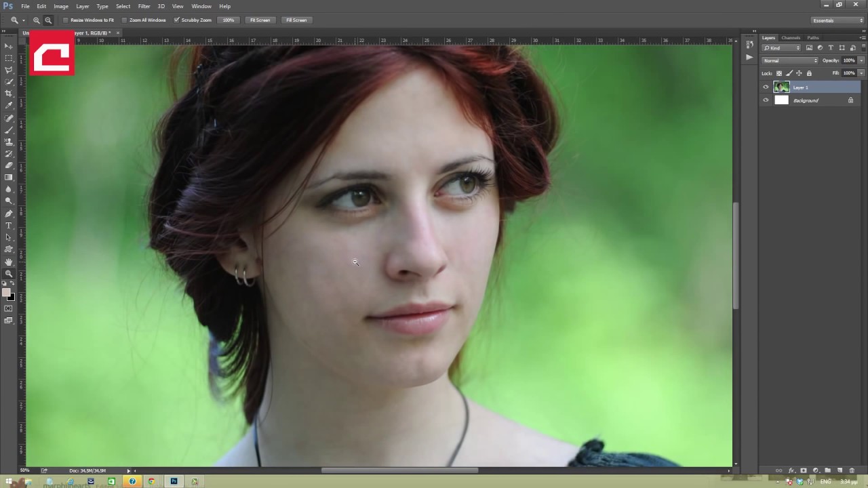Select the Pen tool
Image resolution: width=868 pixels, height=488 pixels.
[x=9, y=213]
